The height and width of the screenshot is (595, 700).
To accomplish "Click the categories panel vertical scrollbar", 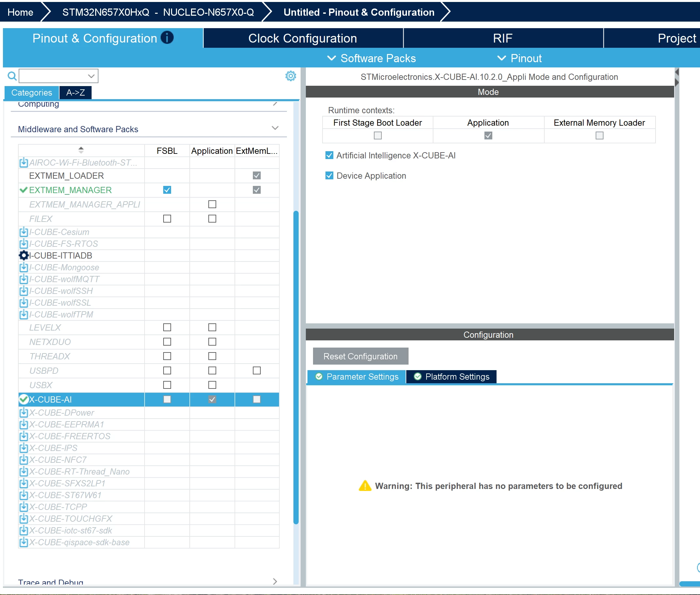I will 296,367.
